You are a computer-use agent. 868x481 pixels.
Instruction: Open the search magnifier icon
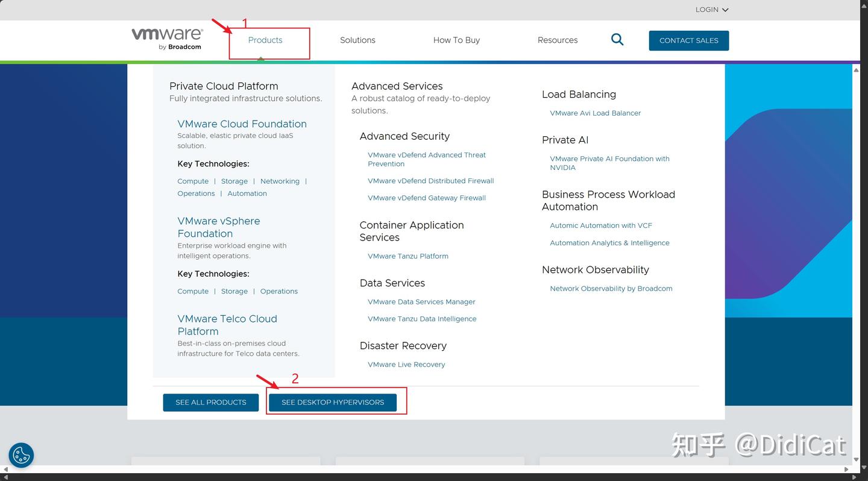(617, 40)
